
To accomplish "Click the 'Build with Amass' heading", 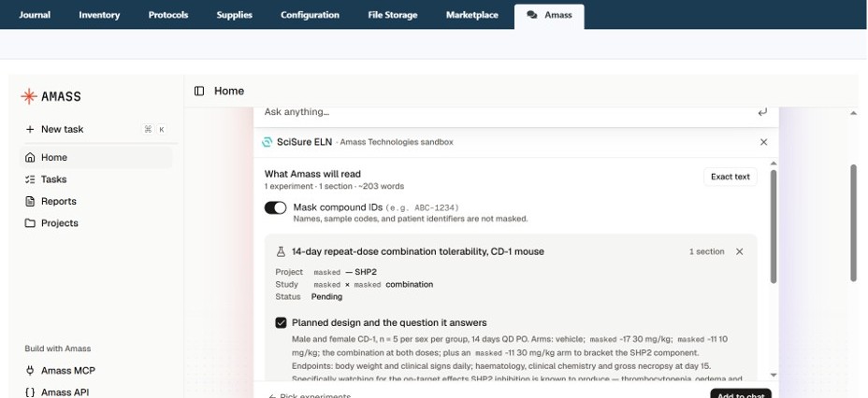I will click(x=58, y=348).
